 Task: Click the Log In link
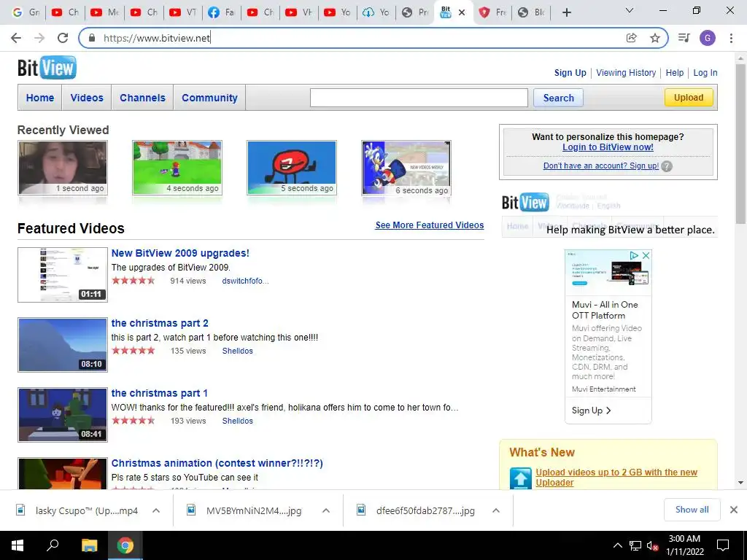click(x=705, y=73)
